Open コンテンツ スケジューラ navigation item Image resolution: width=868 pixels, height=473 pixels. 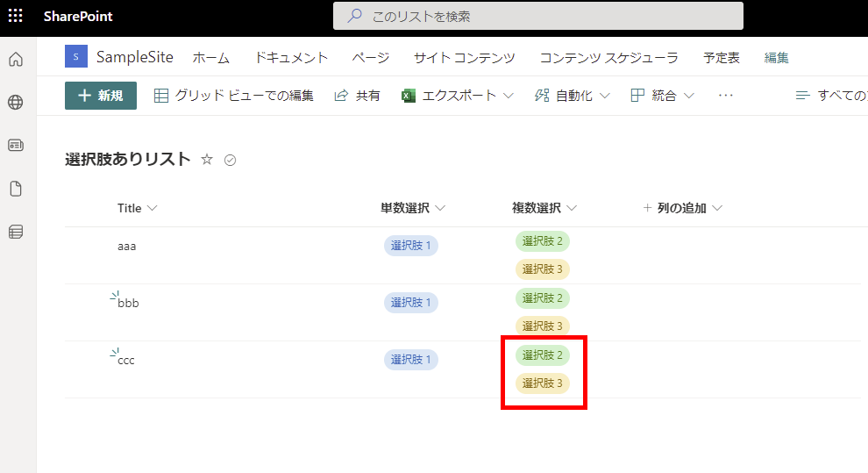click(x=609, y=58)
